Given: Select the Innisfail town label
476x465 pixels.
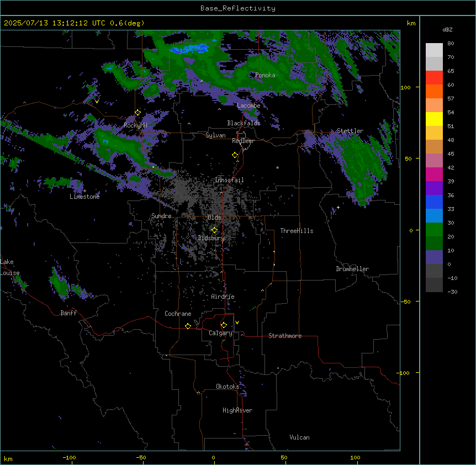Looking at the screenshot, I should coord(229,180).
